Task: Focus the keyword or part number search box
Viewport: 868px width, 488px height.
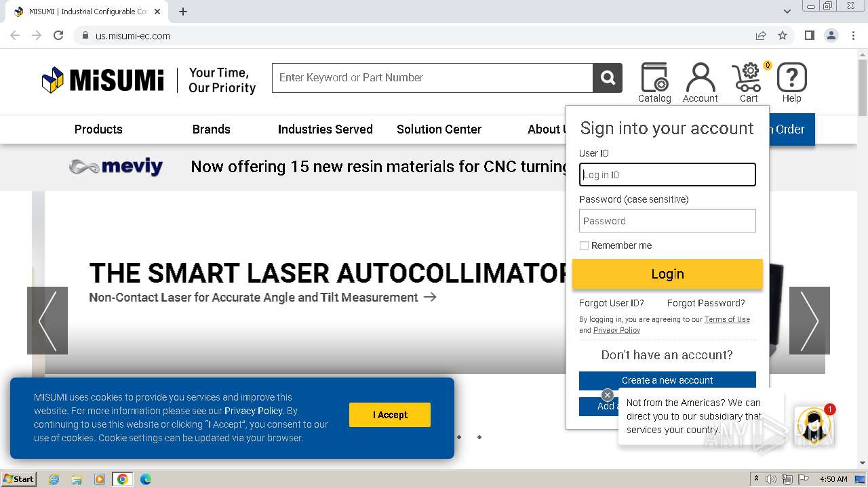Action: [433, 78]
